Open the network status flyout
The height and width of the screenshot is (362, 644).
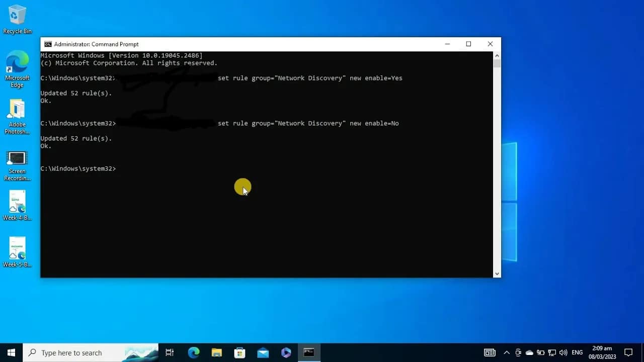551,352
